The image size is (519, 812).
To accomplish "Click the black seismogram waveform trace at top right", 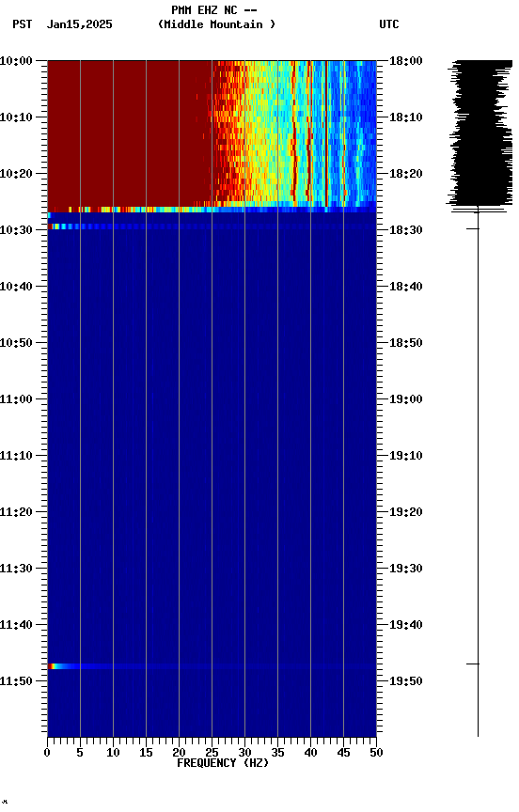I will [480, 136].
